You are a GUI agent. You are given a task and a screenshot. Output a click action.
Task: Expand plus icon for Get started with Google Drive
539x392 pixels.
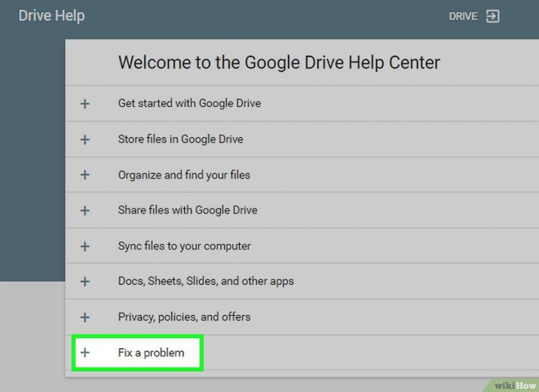(x=85, y=103)
